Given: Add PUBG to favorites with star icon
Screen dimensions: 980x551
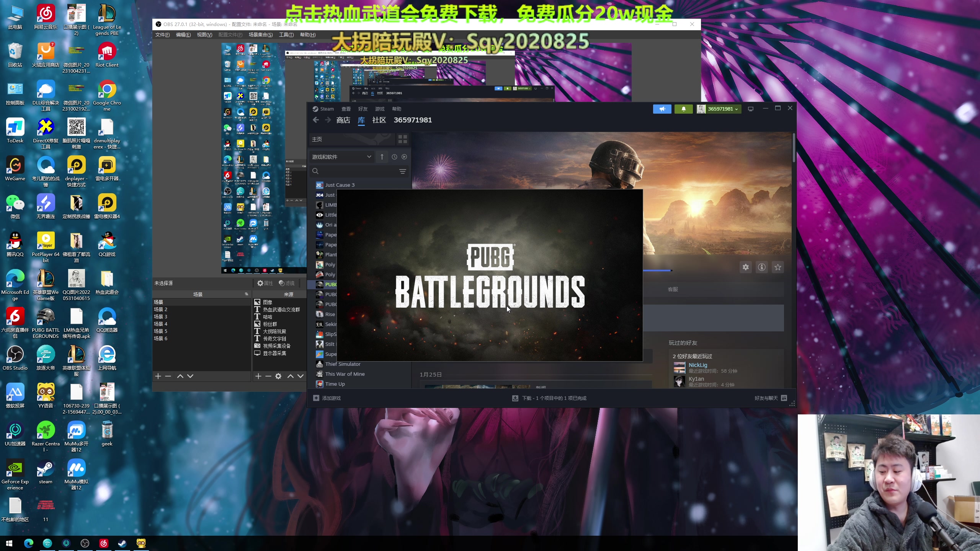Looking at the screenshot, I should 777,267.
